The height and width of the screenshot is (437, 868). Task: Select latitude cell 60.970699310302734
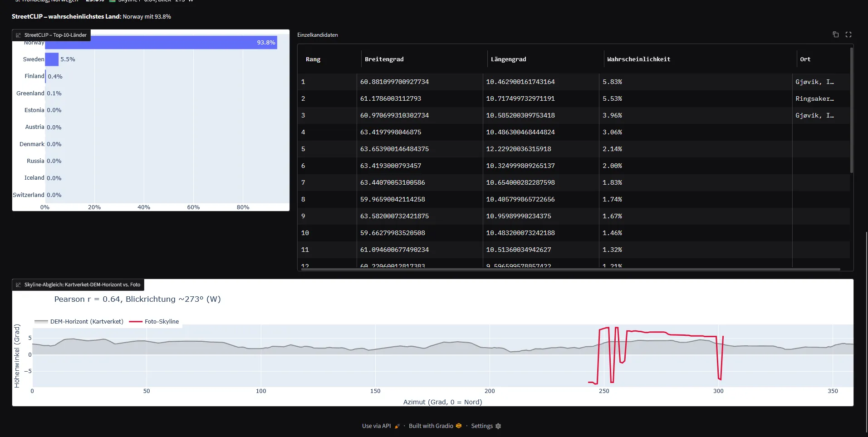point(420,115)
